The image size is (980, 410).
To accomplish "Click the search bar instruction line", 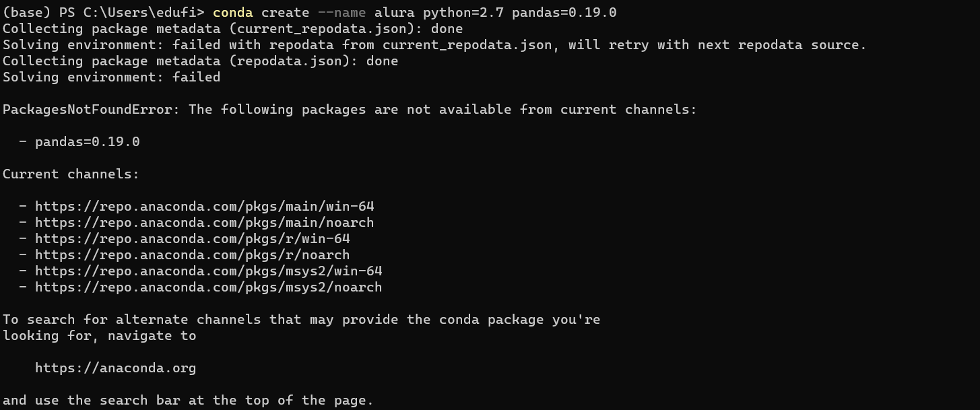I will 188,401.
